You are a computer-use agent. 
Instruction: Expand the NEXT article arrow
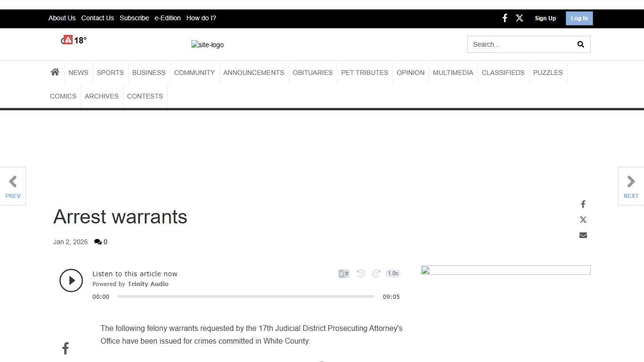tap(630, 186)
